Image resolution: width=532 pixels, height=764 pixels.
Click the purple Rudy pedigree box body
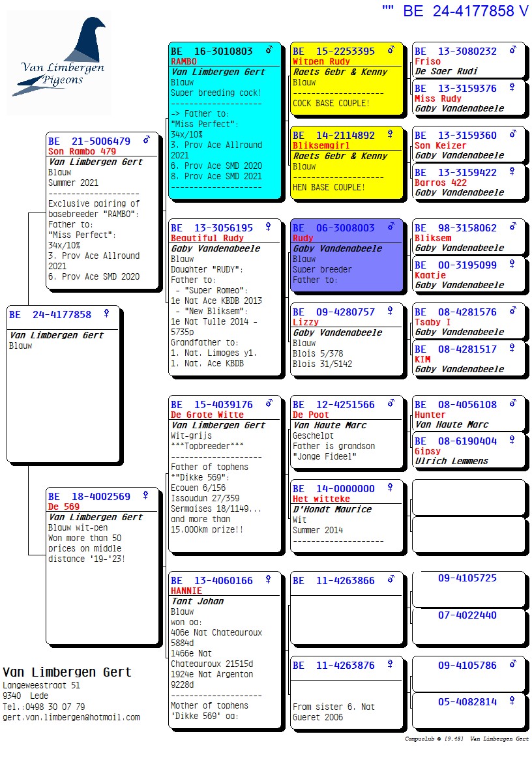click(346, 267)
